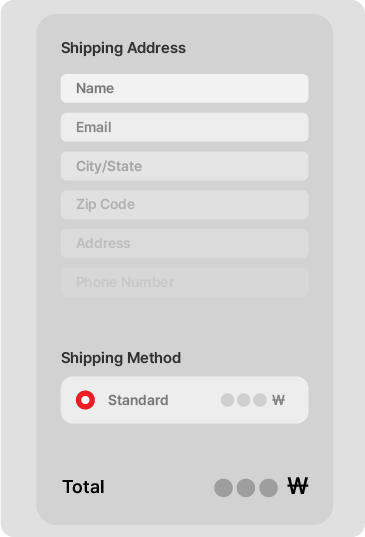Click the bold won symbol beside Total

coord(298,486)
